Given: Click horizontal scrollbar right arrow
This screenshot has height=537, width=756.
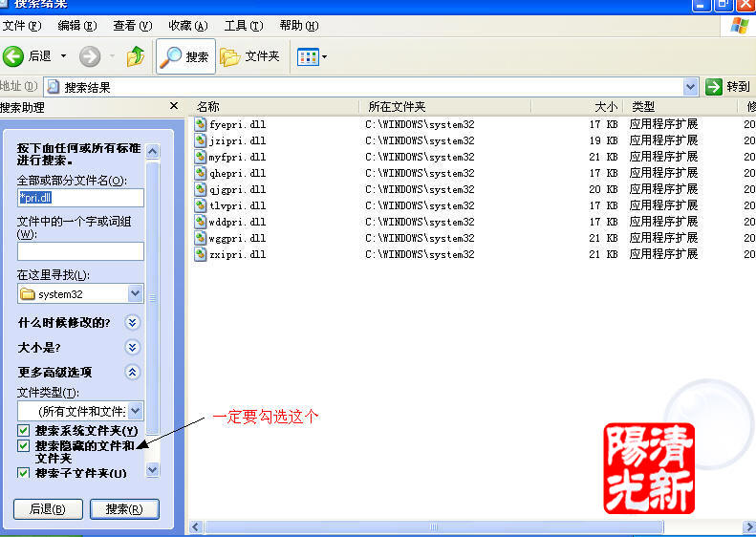Looking at the screenshot, I should pos(749,526).
